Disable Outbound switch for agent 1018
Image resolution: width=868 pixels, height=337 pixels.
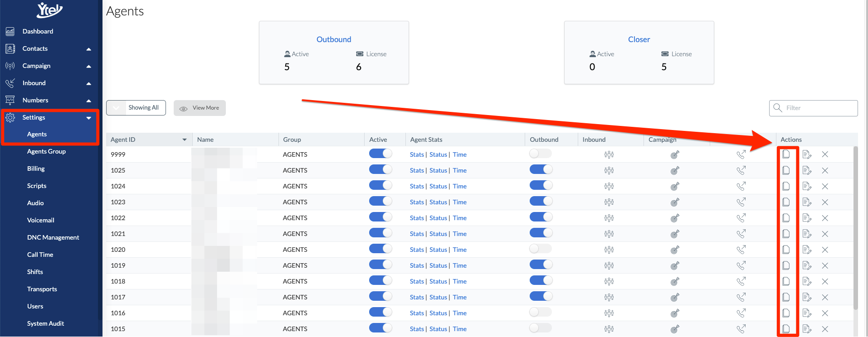[x=541, y=280]
